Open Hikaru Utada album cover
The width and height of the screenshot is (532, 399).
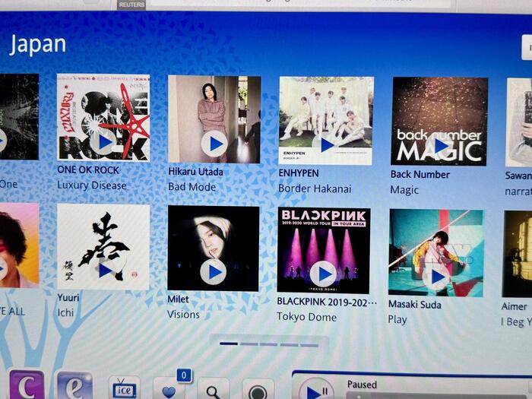point(214,119)
